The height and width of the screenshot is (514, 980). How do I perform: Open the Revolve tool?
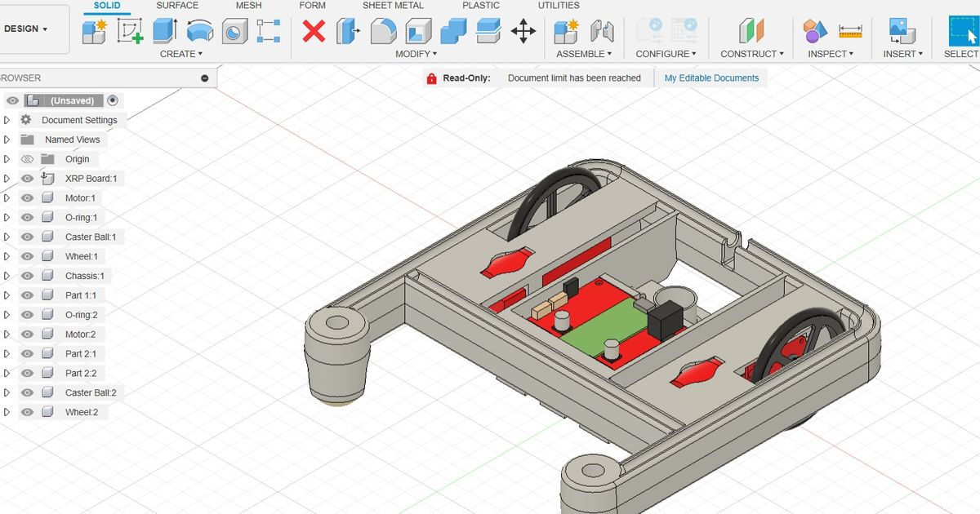(x=198, y=33)
